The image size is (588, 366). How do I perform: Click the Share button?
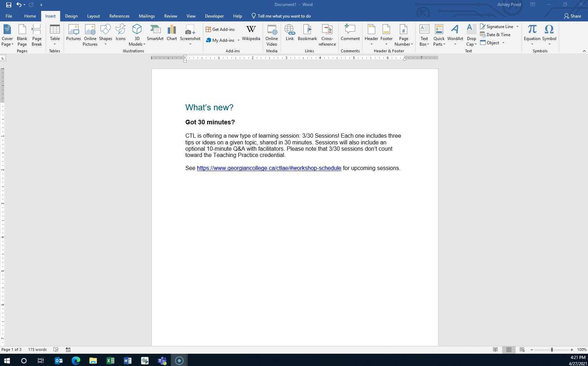573,16
